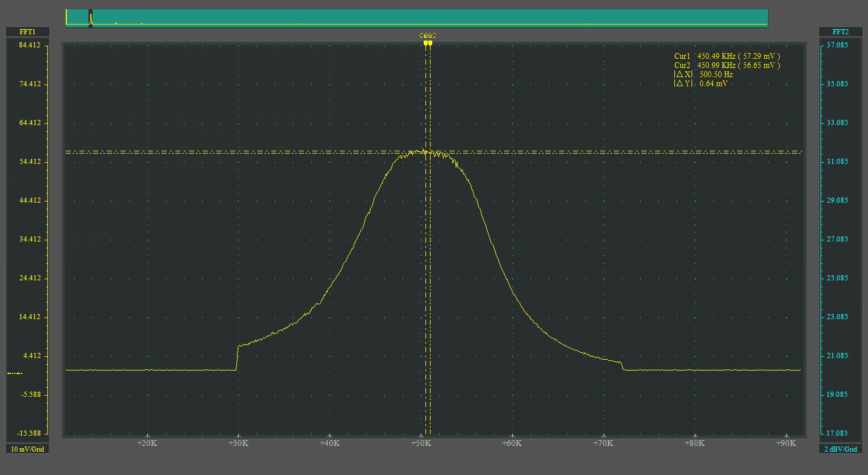The width and height of the screenshot is (868, 475).
Task: Click the FFT1 zero-level dashed marker
Action: [x=15, y=373]
